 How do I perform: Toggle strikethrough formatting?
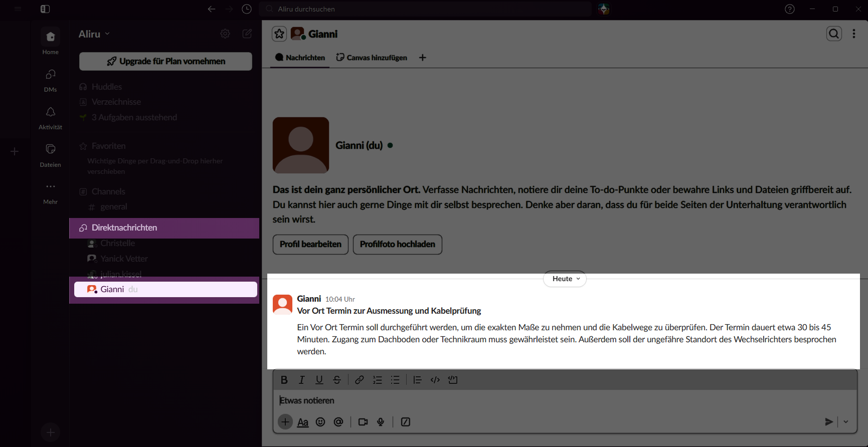click(337, 380)
